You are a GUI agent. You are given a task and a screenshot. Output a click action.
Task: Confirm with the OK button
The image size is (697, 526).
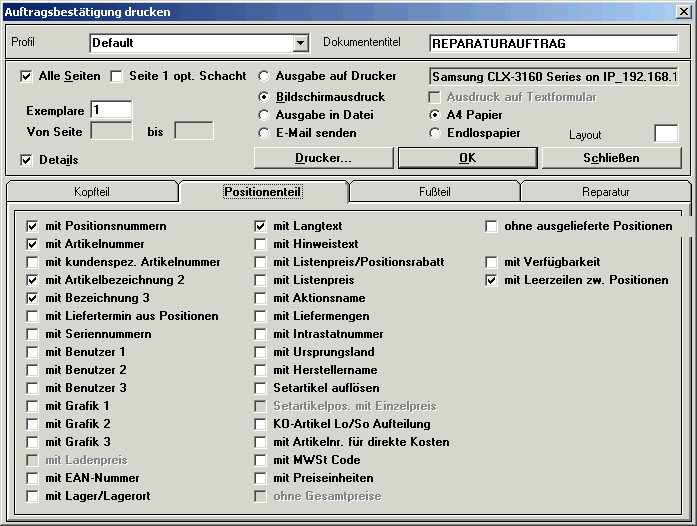468,158
